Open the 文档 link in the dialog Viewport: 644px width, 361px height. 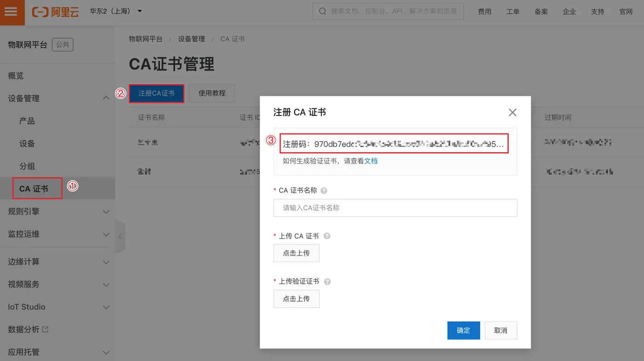tap(371, 161)
